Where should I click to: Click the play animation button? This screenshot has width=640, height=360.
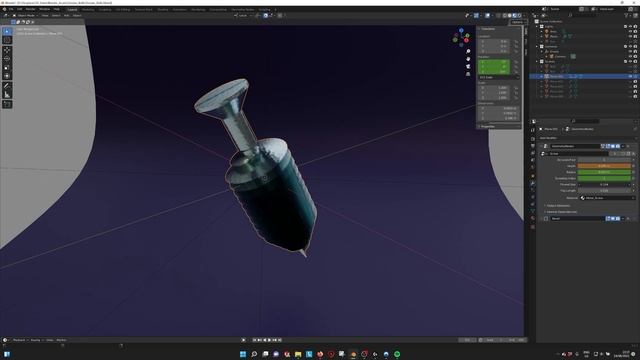tap(269, 340)
